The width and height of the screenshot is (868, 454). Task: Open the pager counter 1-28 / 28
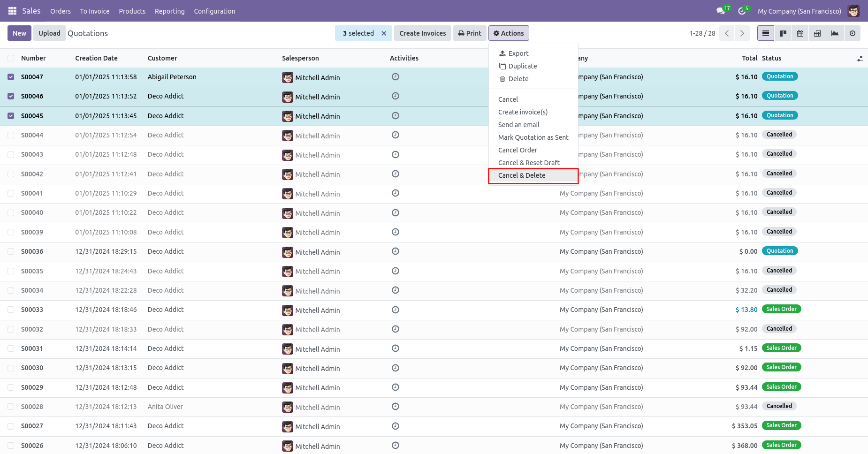click(702, 33)
